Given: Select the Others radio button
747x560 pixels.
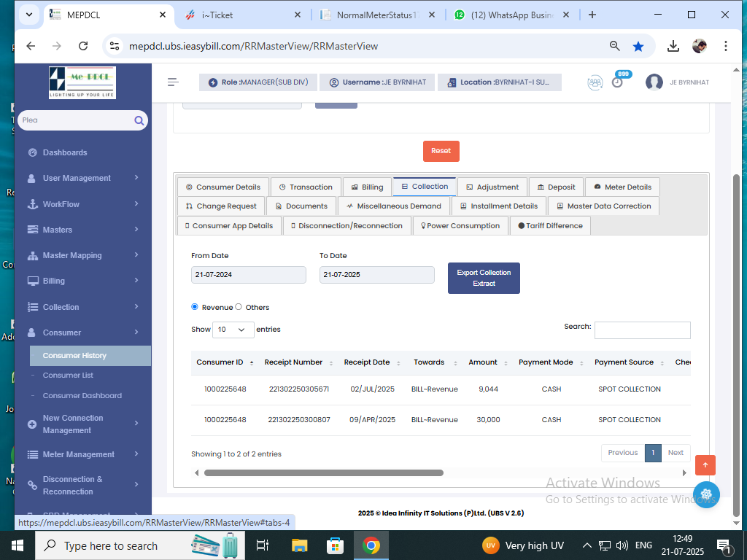Looking at the screenshot, I should coord(239,307).
